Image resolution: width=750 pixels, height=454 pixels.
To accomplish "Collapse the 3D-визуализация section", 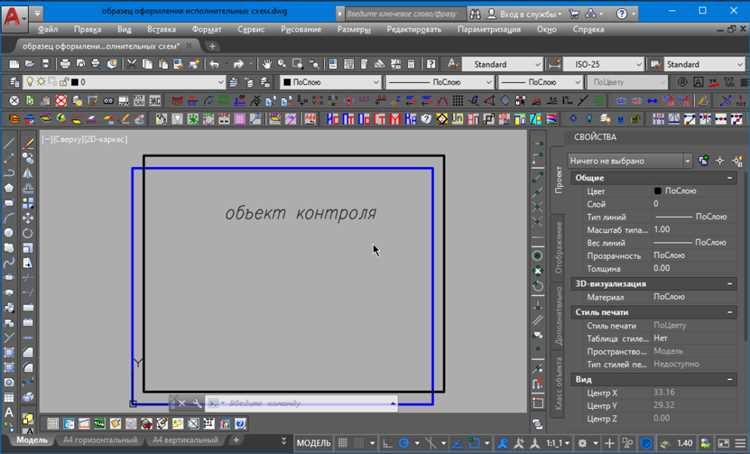I will point(730,284).
